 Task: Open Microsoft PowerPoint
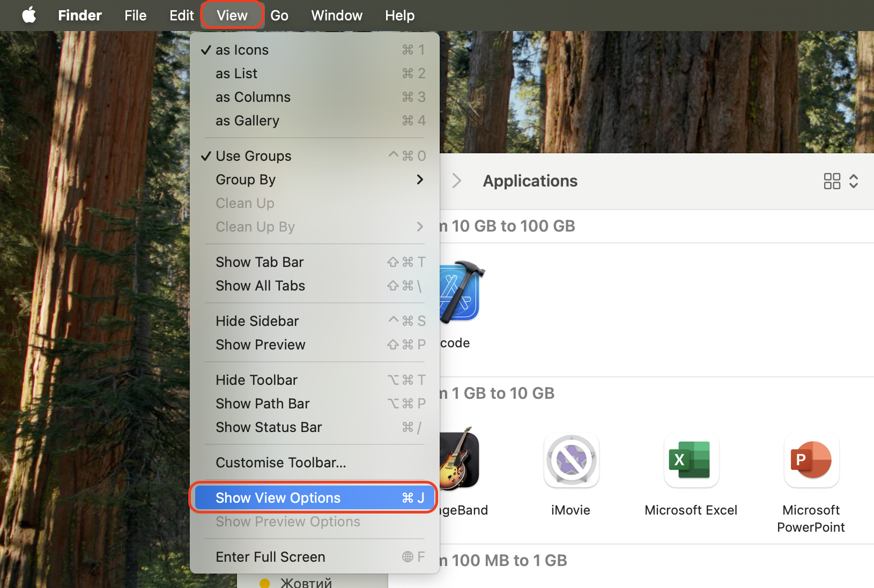point(811,460)
